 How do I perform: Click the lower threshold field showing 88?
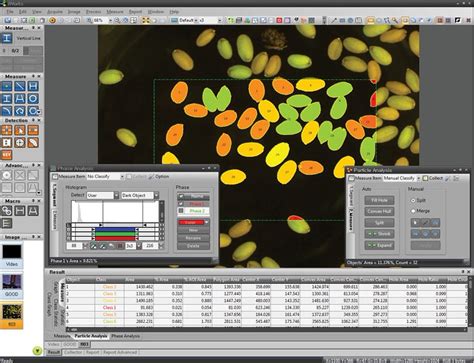(x=74, y=246)
